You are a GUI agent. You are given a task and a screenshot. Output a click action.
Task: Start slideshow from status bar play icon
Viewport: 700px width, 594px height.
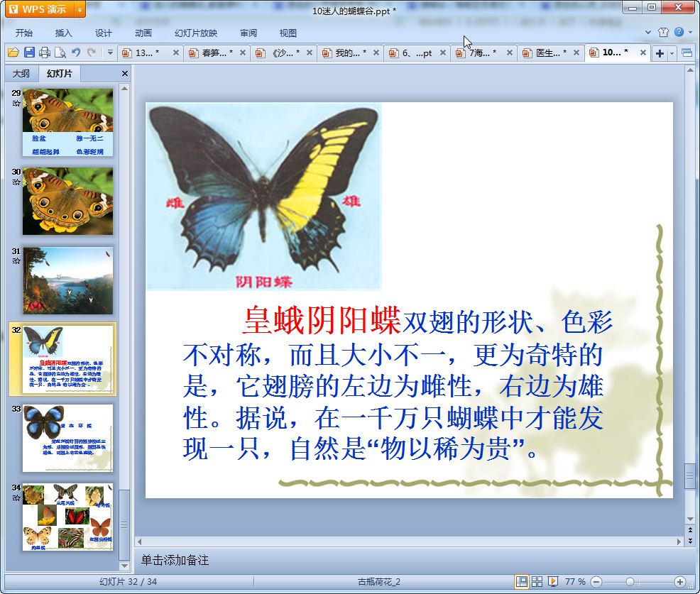552,581
